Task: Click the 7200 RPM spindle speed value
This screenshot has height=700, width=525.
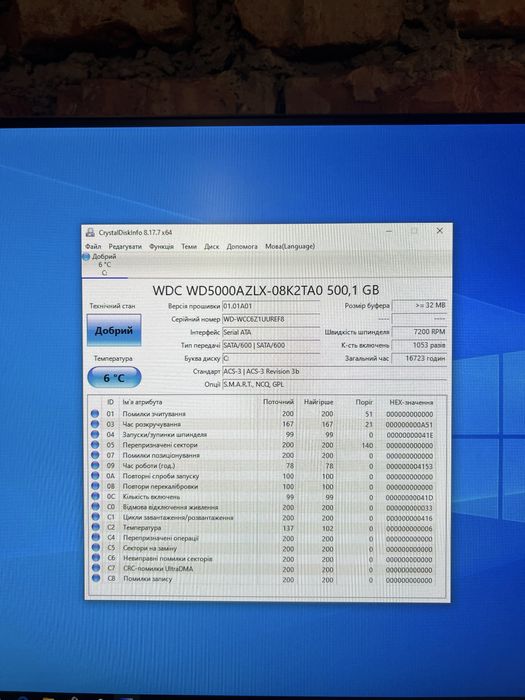Action: click(419, 332)
